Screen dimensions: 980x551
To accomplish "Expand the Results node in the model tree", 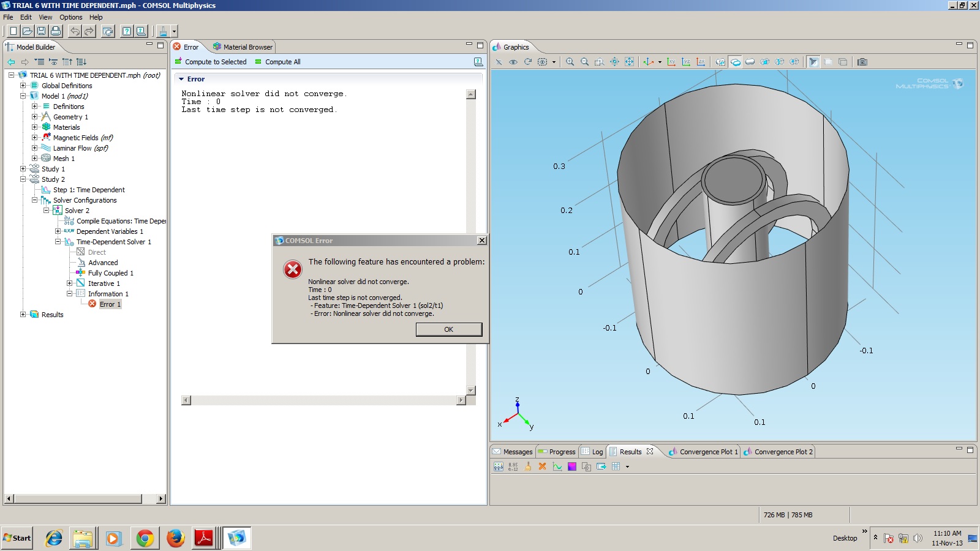I will [23, 315].
